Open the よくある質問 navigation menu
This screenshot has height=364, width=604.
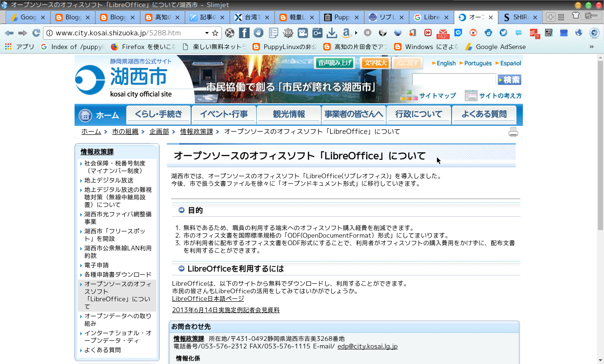(x=484, y=115)
